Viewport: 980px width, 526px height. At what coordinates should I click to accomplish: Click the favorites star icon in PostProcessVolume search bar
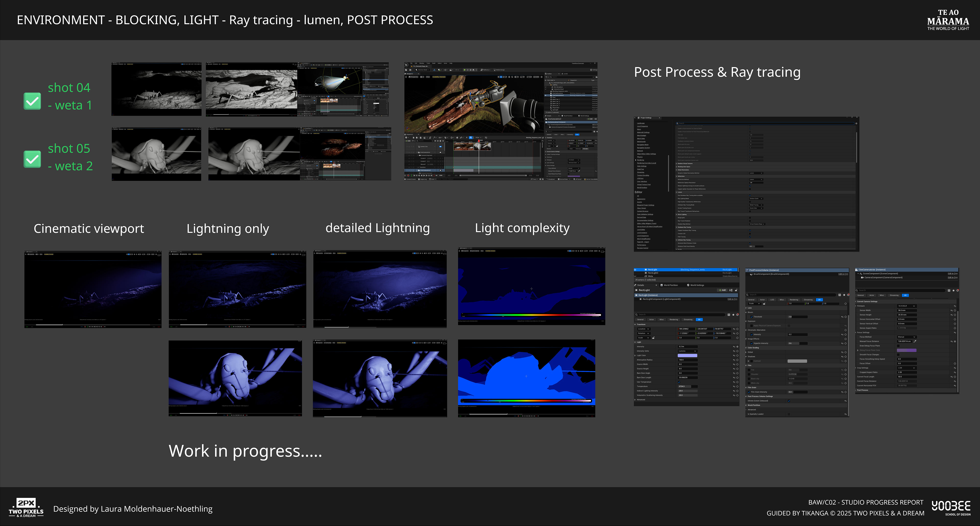(x=844, y=295)
